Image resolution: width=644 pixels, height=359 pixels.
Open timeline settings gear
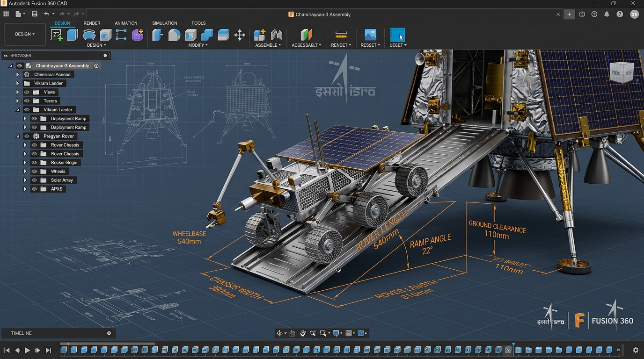[x=635, y=350]
